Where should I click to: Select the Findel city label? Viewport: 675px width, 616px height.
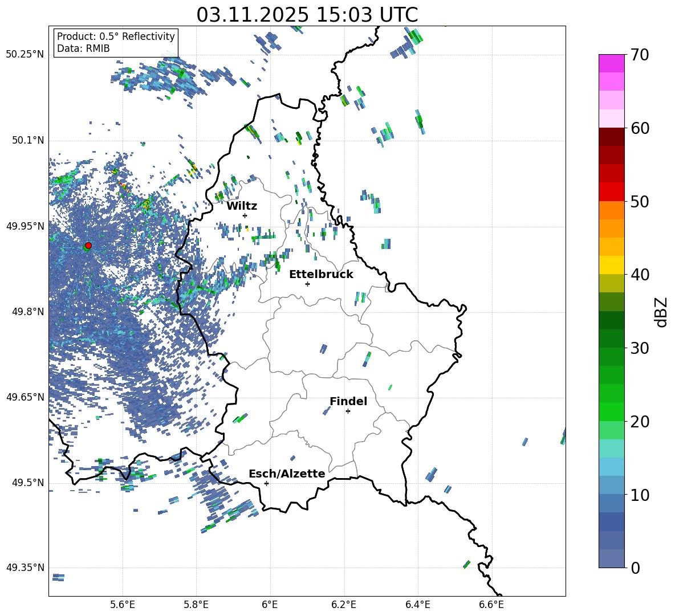[x=348, y=402]
